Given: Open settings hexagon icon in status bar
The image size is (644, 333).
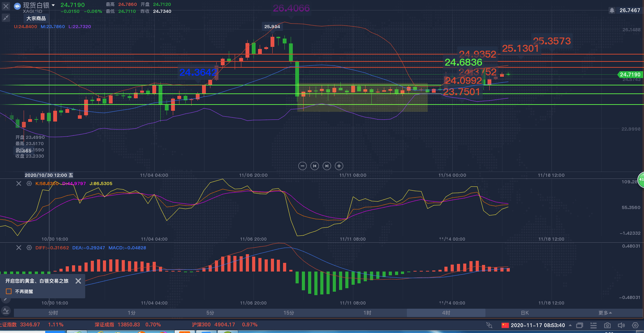Looking at the screenshot, I should (635, 325).
